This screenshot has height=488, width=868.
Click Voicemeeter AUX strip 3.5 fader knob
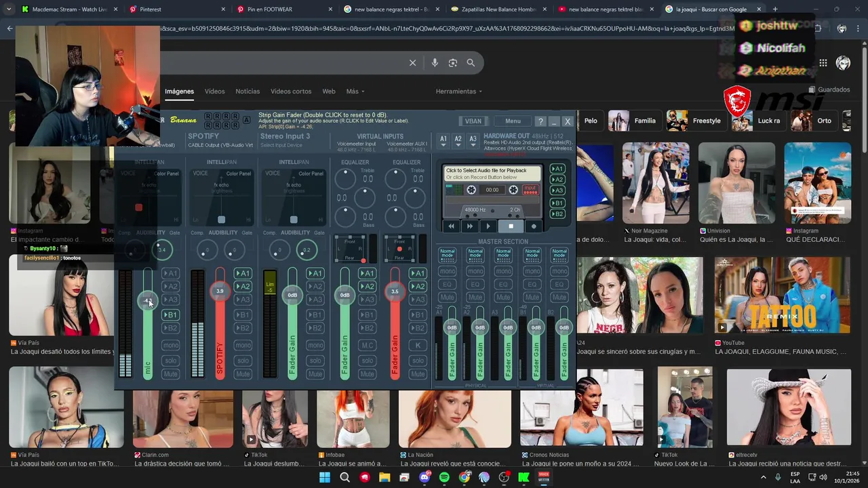pyautogui.click(x=395, y=291)
